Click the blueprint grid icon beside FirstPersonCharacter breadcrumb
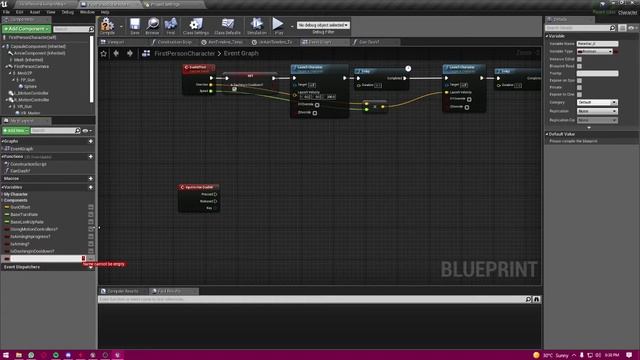This screenshot has height=360, width=640. tap(146, 53)
